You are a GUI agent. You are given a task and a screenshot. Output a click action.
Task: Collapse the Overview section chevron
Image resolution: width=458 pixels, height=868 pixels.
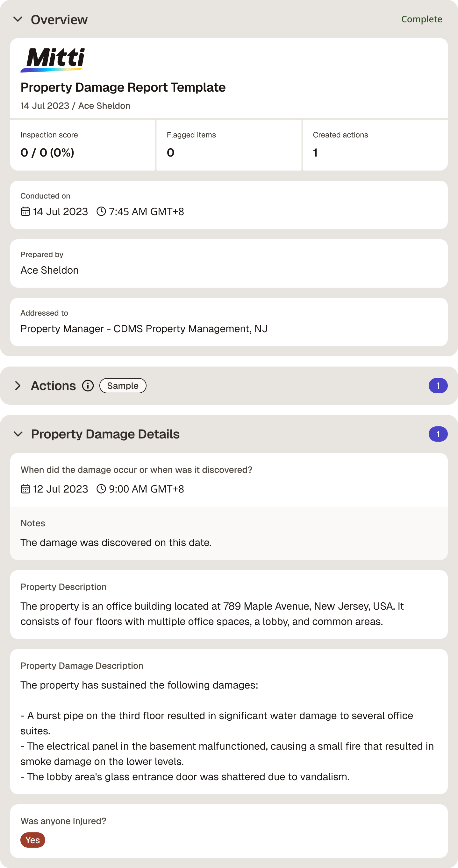[18, 19]
